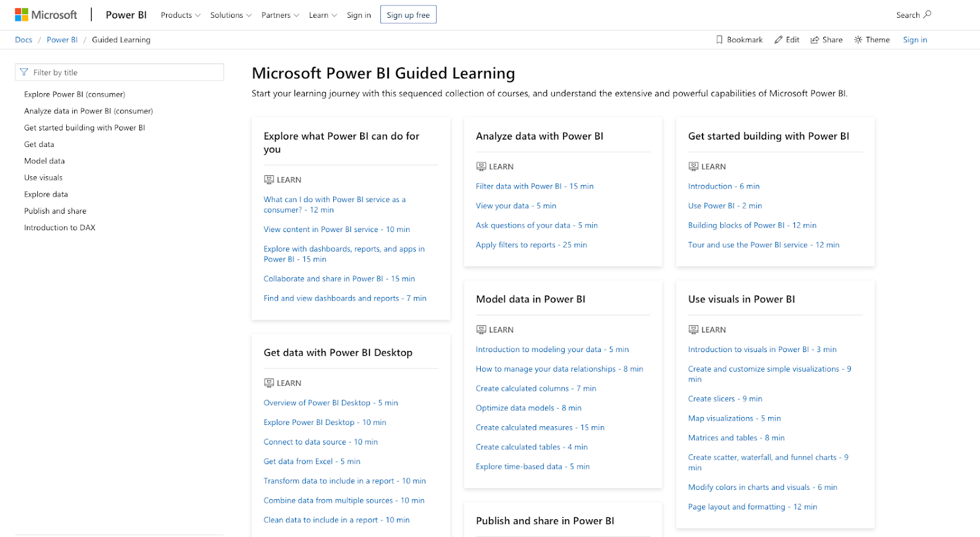Image resolution: width=980 pixels, height=537 pixels.
Task: Open Introduction to visuals in Power BI link
Action: point(763,350)
